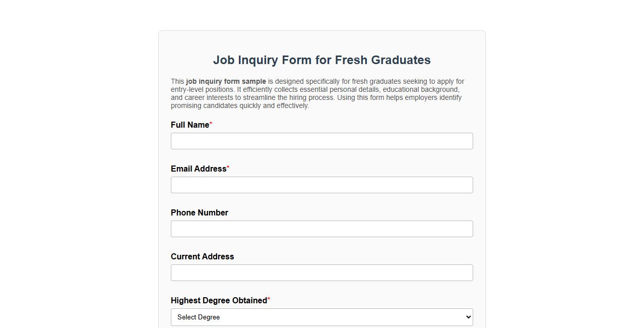Click the Current Address label
This screenshot has height=328, width=644.
tap(202, 256)
